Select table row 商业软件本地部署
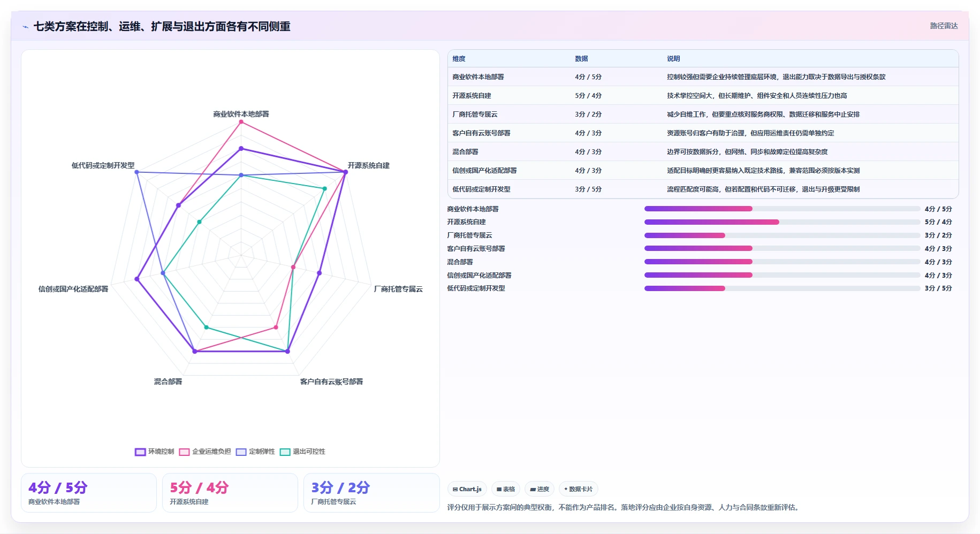980x534 pixels. (x=703, y=77)
